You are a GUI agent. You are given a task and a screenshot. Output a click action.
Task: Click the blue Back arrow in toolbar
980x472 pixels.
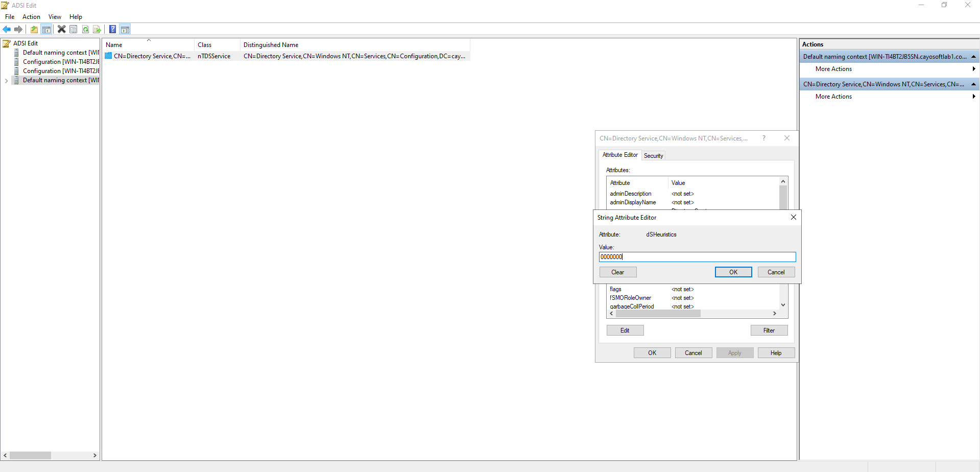[7, 29]
